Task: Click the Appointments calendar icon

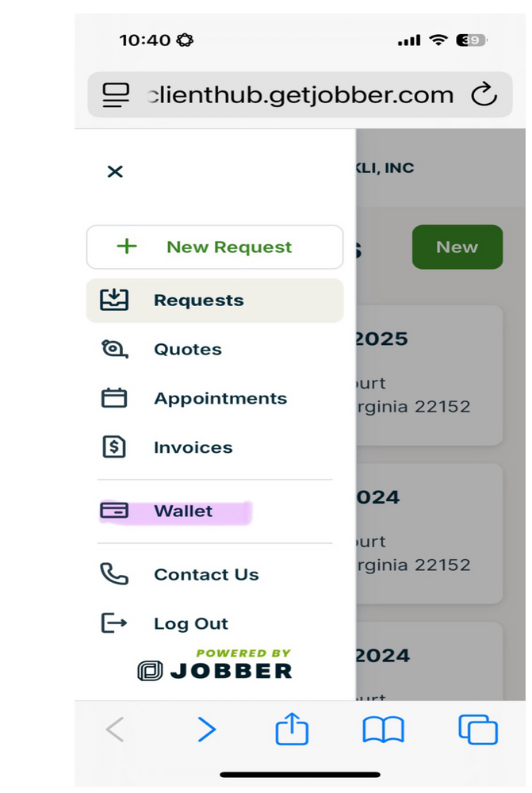Action: click(x=114, y=398)
